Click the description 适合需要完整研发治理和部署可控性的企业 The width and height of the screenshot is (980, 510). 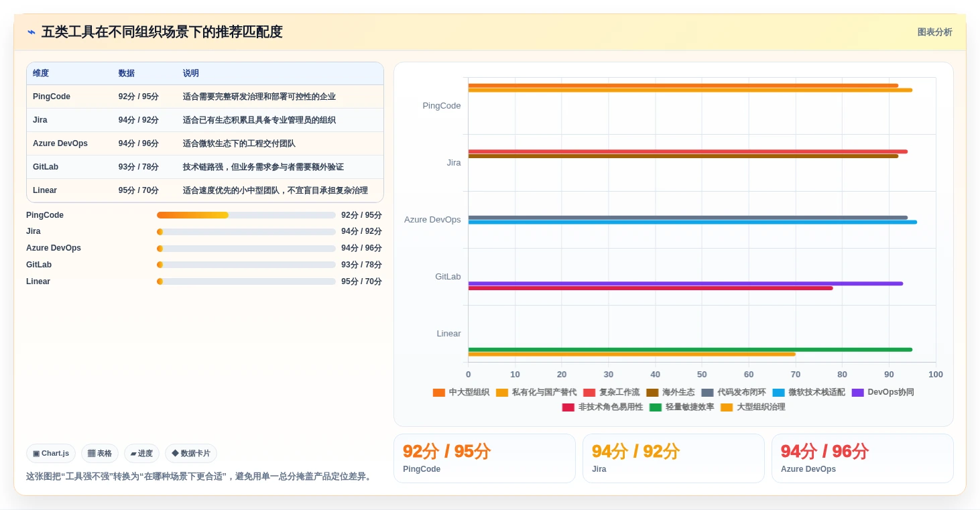coord(259,97)
